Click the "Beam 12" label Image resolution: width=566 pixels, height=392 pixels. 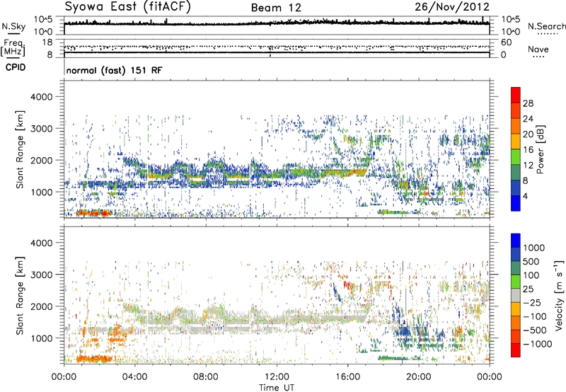click(x=276, y=8)
